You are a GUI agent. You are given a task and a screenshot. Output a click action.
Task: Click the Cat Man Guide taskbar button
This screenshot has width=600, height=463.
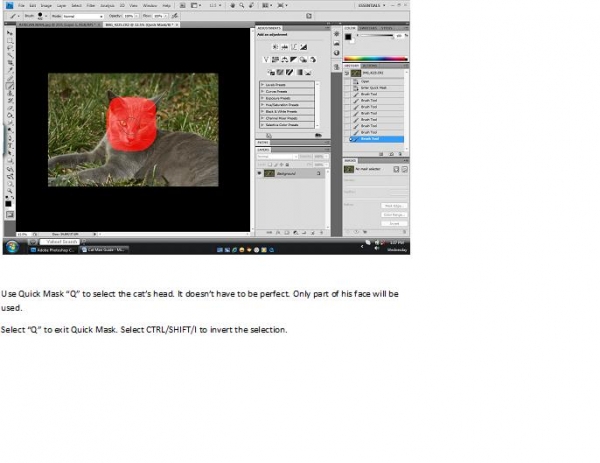(103, 250)
